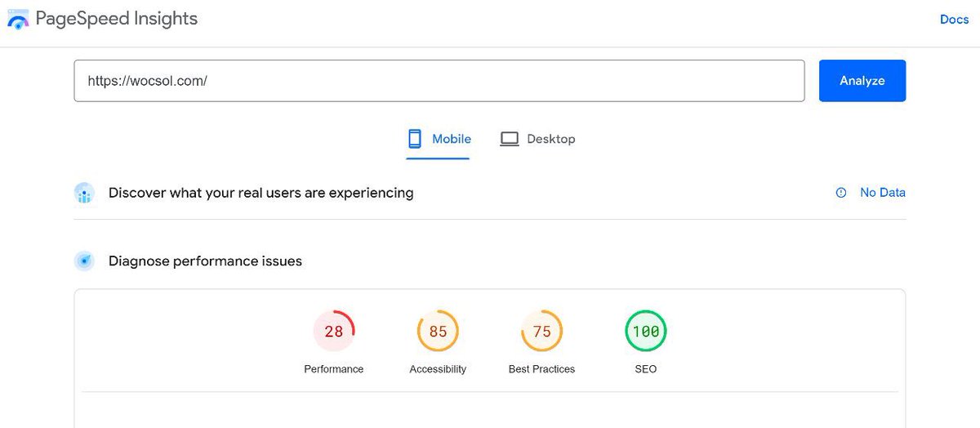Open the Accessibility score gauge showing 85

(x=438, y=331)
